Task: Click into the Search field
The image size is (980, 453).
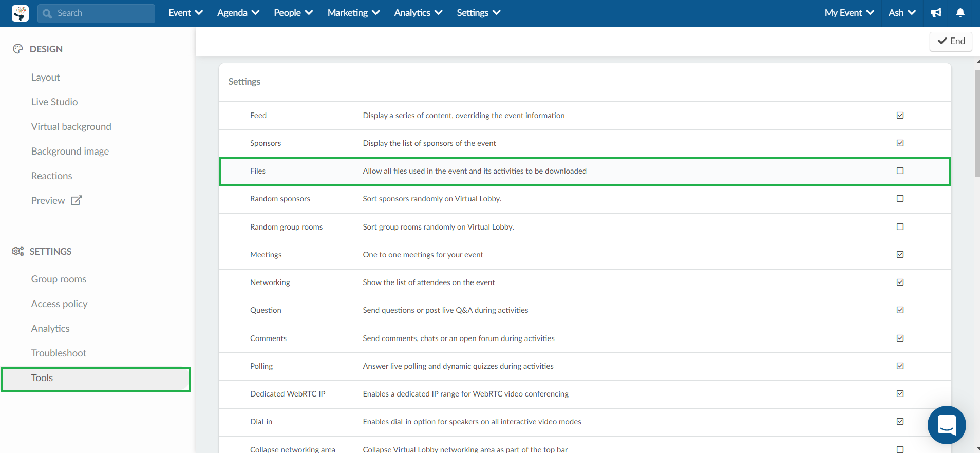Action: click(x=96, y=13)
